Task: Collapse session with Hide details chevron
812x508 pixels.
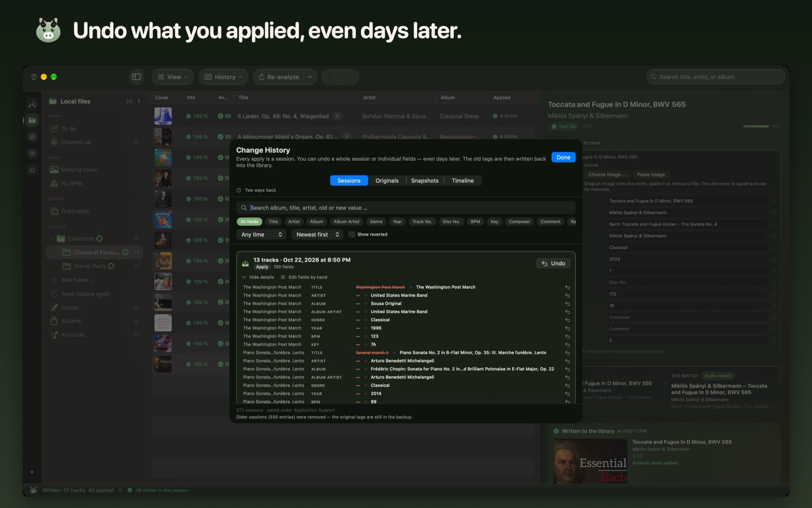Action: 244,277
